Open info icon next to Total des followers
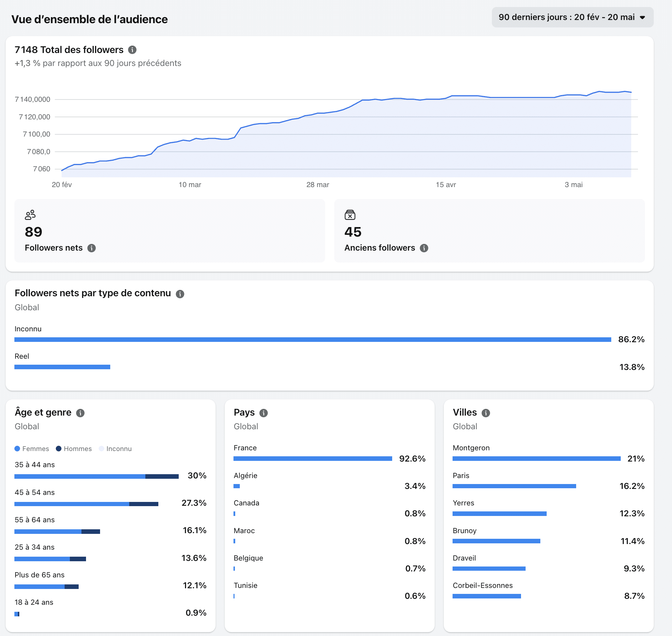Screen dimensions: 672x636 click(132, 50)
